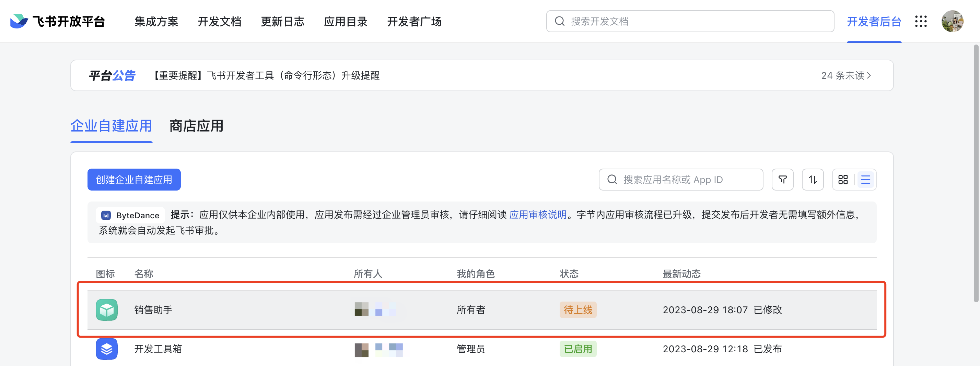Click the ByteDance tenant badge icon
This screenshot has width=980, height=366.
[x=106, y=216]
